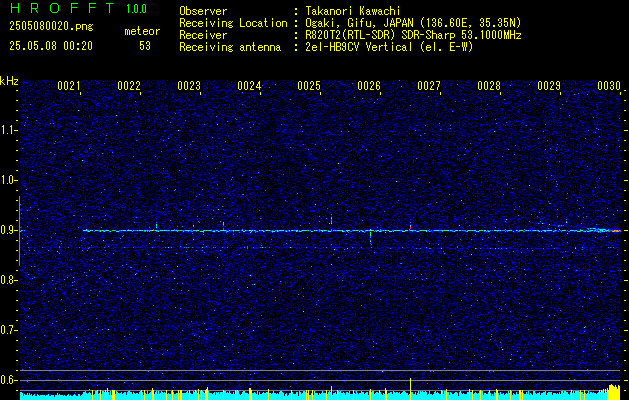Select the filename 2505080020.png
Image resolution: width=629 pixels, height=400 pixels.
[51, 27]
